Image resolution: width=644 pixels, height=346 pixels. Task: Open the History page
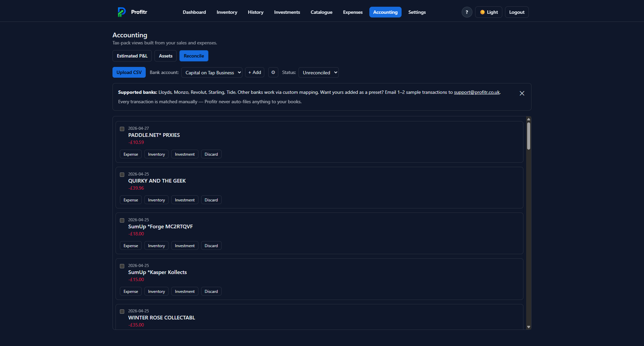(x=256, y=12)
